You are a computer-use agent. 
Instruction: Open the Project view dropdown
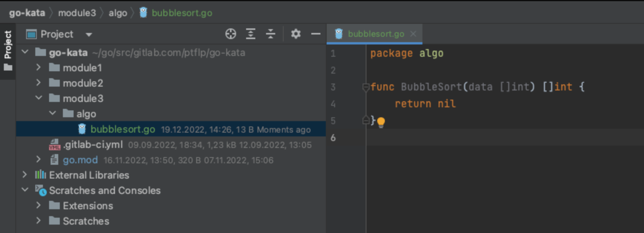point(89,34)
